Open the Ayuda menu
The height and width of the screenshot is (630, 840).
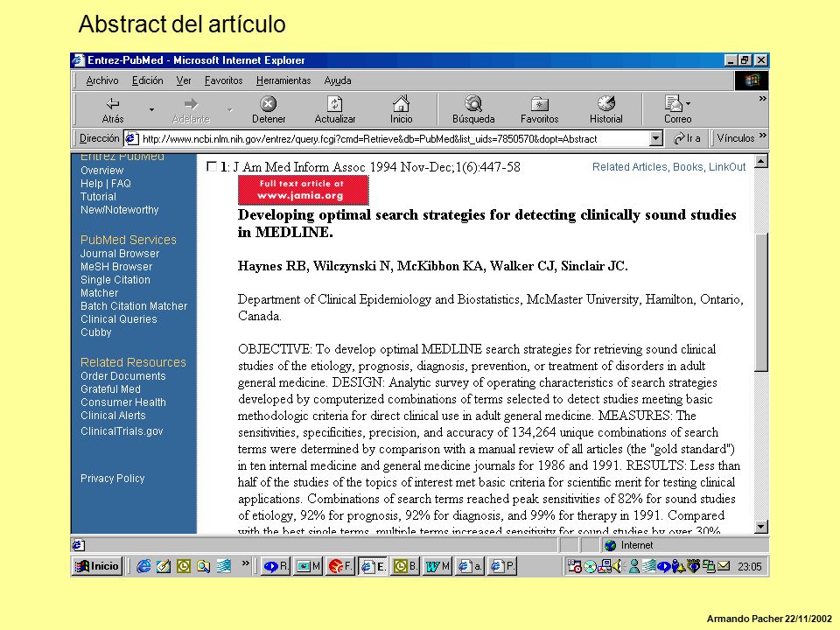(x=338, y=80)
